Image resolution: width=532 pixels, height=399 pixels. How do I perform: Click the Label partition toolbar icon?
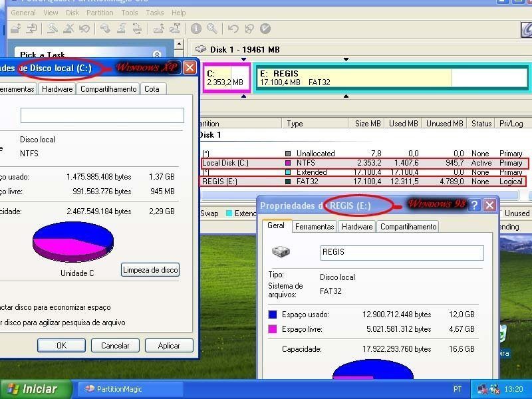pyautogui.click(x=105, y=29)
